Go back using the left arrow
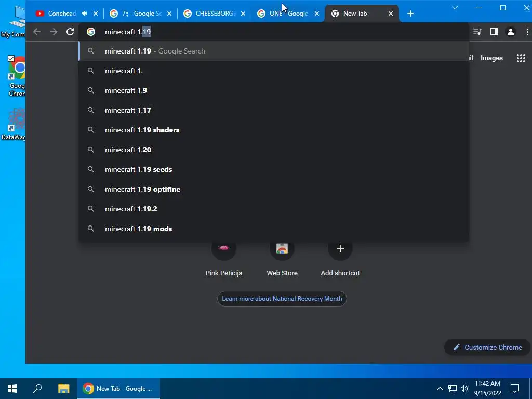 click(37, 32)
